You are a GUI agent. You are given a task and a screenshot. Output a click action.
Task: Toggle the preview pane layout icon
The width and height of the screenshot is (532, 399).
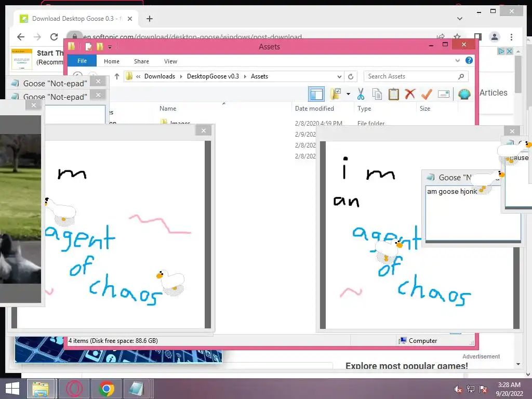pos(316,94)
